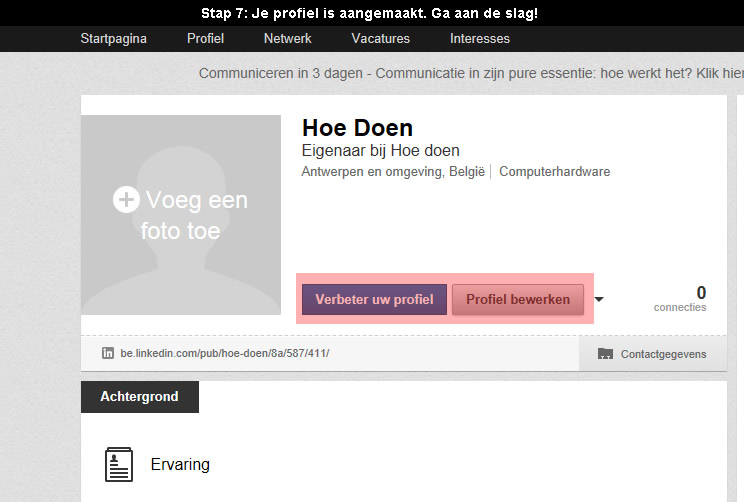Screen dimensions: 744x502
Task: Click the name 'Hoe Doen'
Action: click(357, 128)
